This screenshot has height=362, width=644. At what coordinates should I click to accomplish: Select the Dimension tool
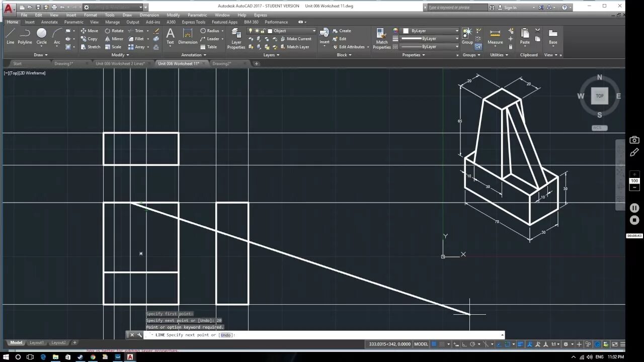(x=188, y=36)
